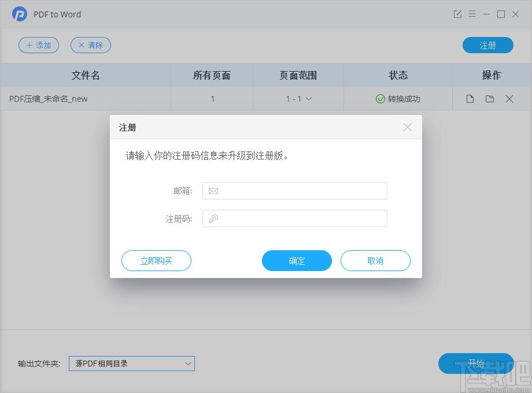Click the page count cell showing 1
The image size is (532, 393).
tap(212, 99)
